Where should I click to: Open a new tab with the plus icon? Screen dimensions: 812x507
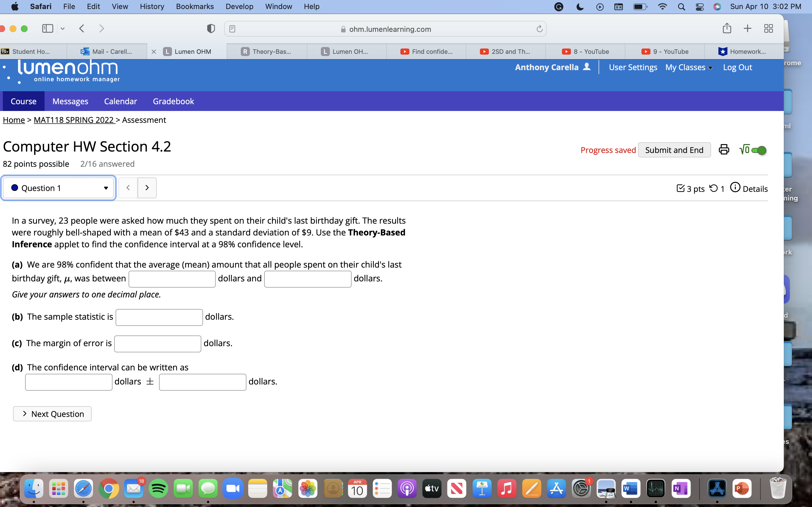[748, 28]
